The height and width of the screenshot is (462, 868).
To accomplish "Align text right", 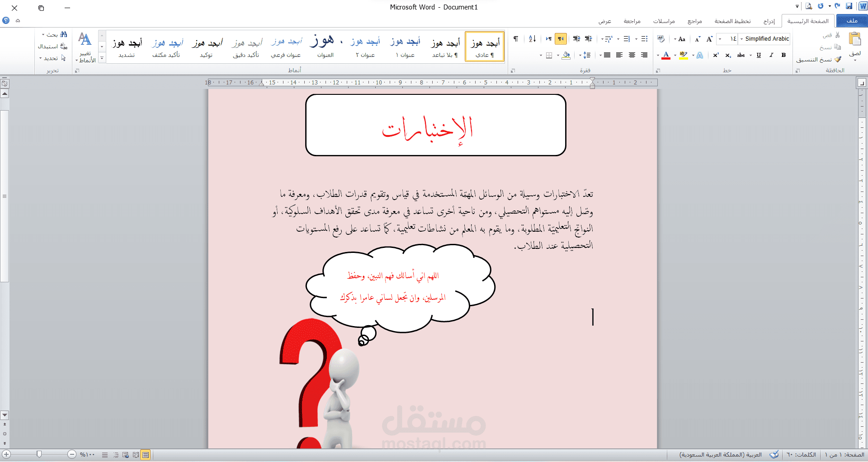I will tap(644, 55).
